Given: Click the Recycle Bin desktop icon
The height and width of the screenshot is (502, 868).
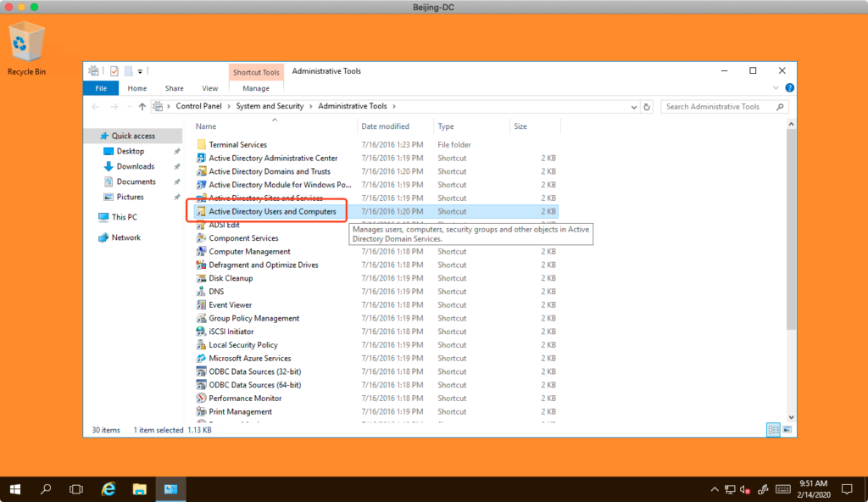Looking at the screenshot, I should pyautogui.click(x=26, y=44).
